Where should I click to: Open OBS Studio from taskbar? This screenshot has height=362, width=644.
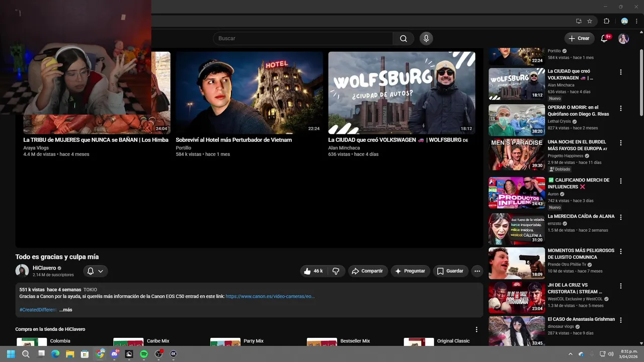click(158, 354)
